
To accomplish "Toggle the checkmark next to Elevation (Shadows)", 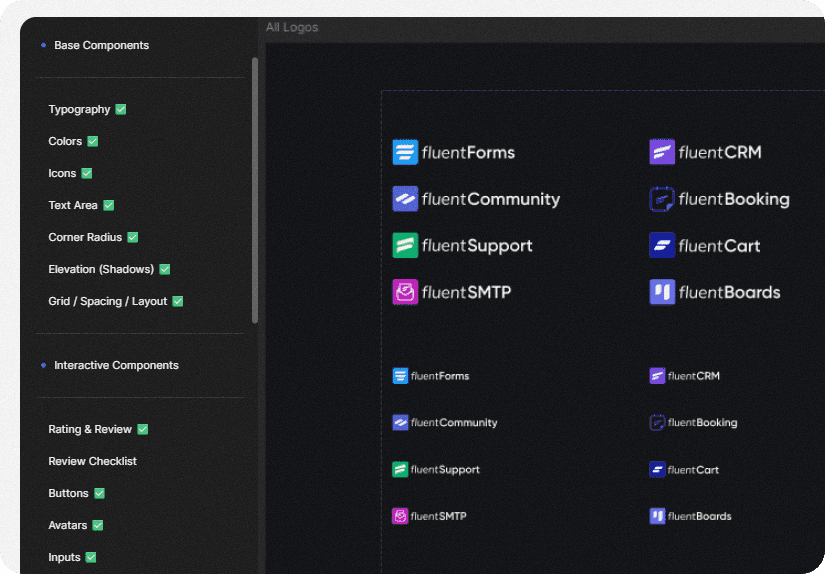I will point(165,269).
